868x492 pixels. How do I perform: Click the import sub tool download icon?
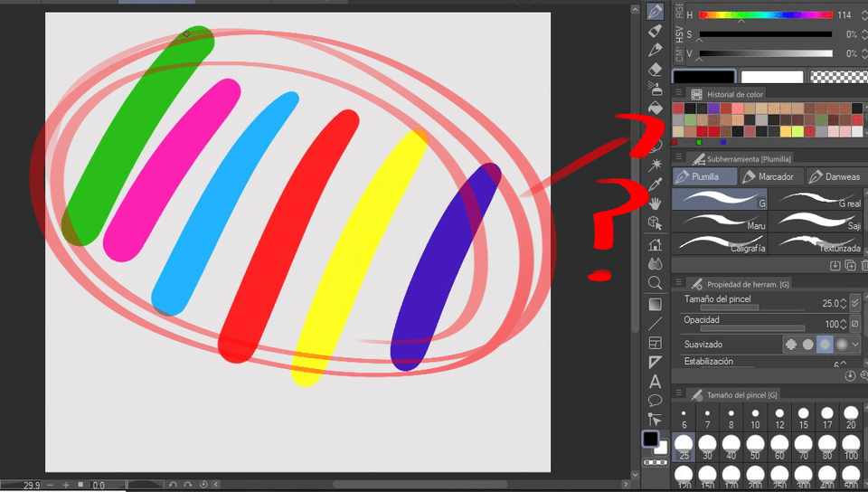pos(835,266)
